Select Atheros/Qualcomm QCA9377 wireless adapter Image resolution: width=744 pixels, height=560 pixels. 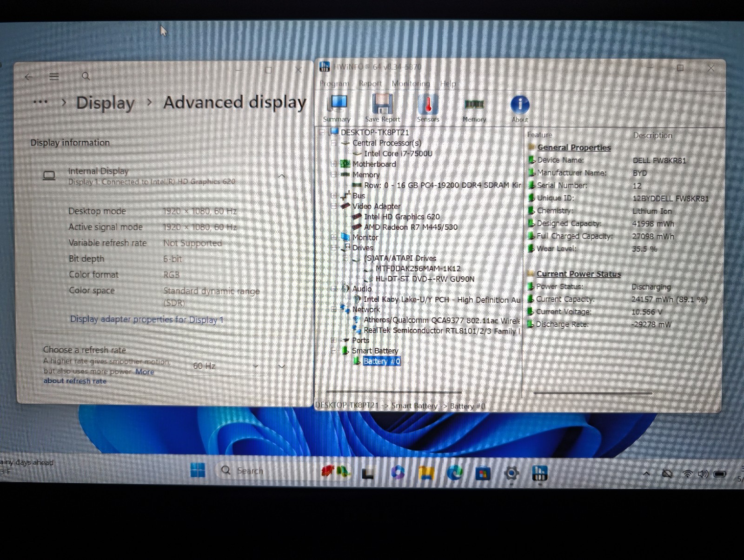pyautogui.click(x=442, y=320)
